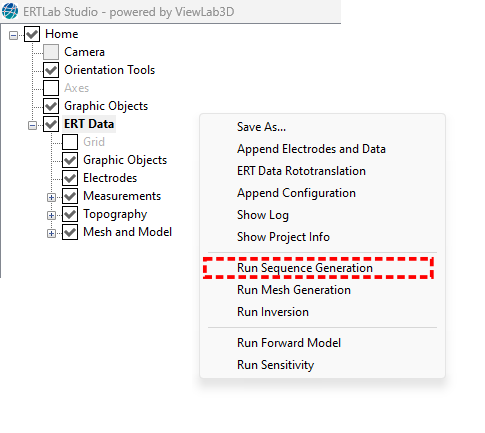The height and width of the screenshot is (433, 485).
Task: Check the Axes checkbox
Action: click(x=51, y=88)
